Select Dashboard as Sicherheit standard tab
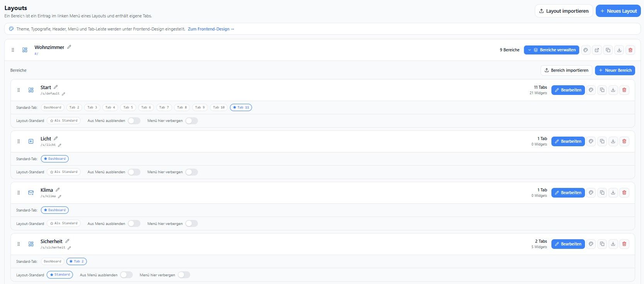The image size is (644, 284). pos(52,261)
